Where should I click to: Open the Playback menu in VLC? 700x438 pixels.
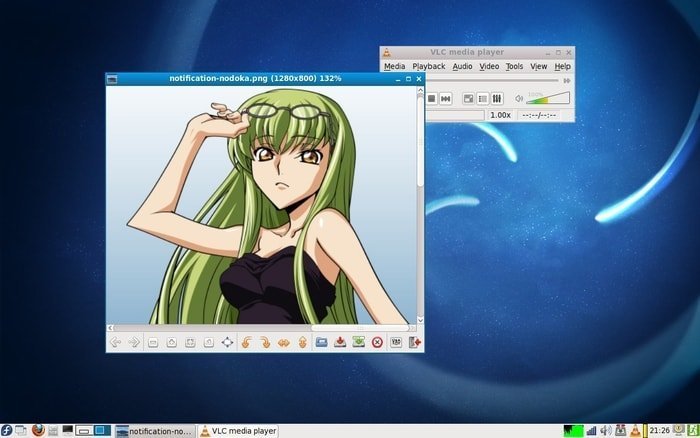point(429,67)
